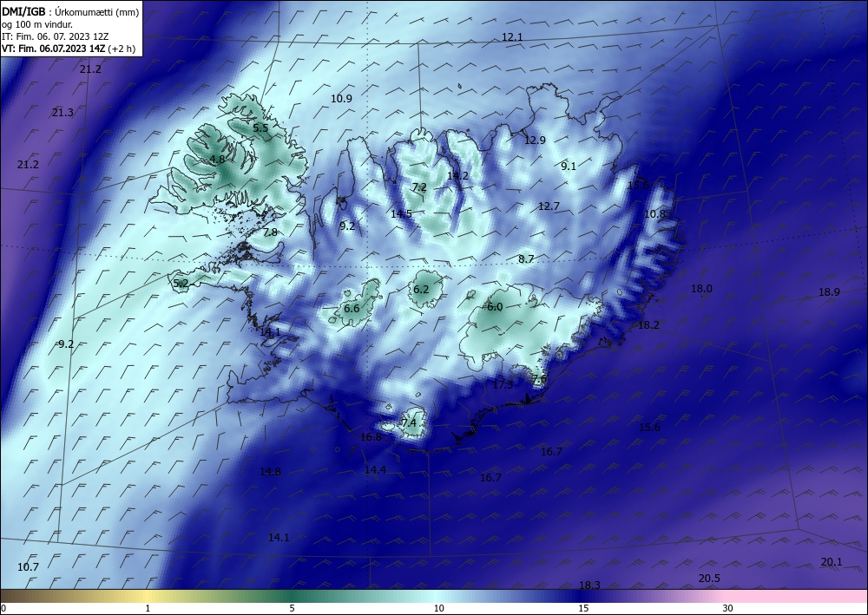Click the color scale tick labeled 1
The image size is (868, 615).
[x=148, y=608]
